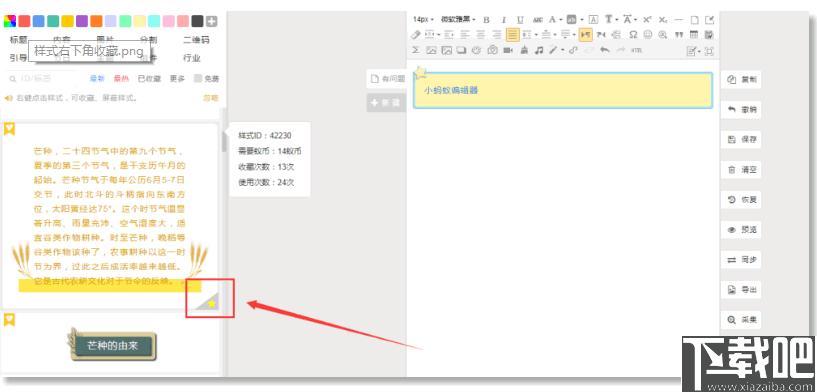Insert a blockquote with quote icon
Image resolution: width=817 pixels, height=392 pixels.
coord(679,35)
